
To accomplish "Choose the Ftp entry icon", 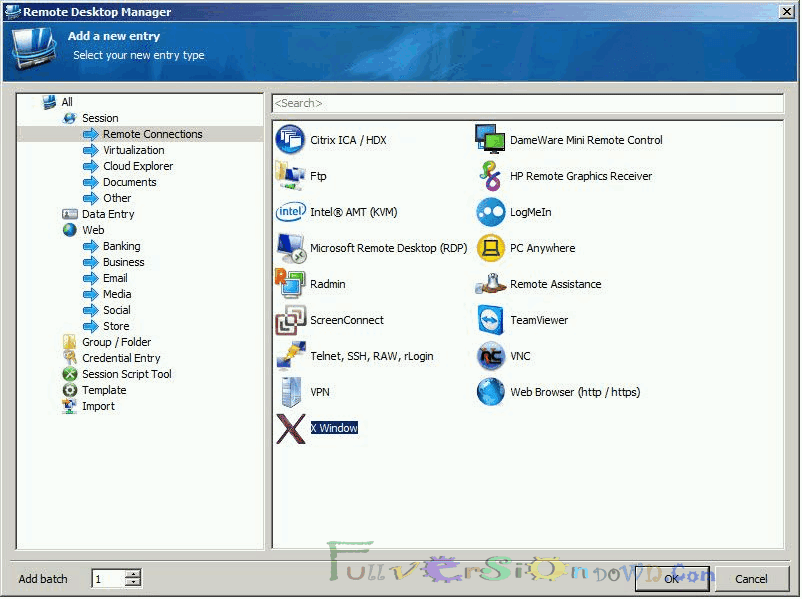I will tap(291, 175).
